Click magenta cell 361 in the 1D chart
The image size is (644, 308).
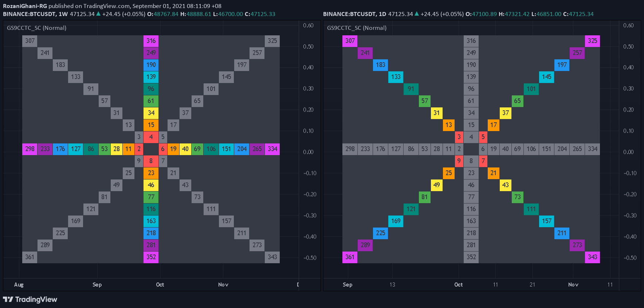tap(350, 257)
